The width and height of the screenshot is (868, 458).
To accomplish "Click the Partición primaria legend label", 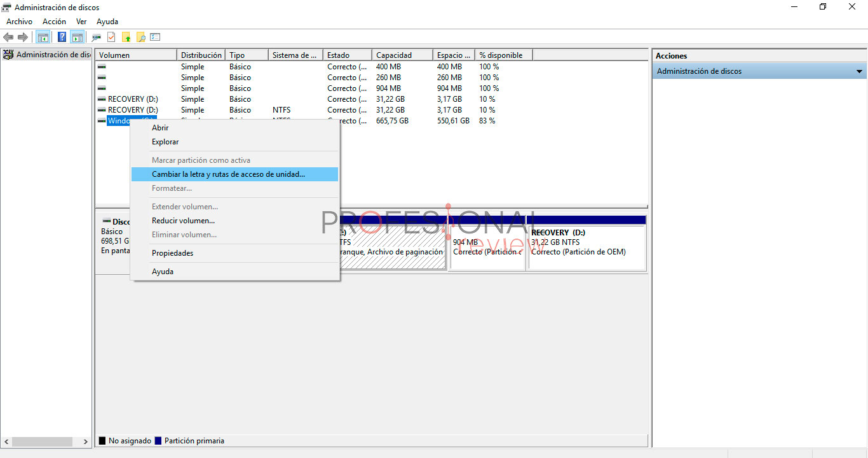I will [x=194, y=441].
